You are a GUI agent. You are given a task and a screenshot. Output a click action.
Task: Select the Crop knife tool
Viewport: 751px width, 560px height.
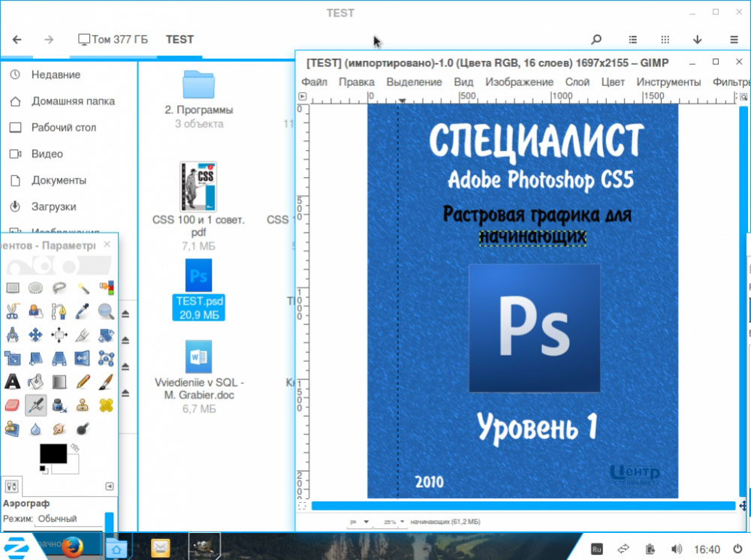click(x=83, y=335)
